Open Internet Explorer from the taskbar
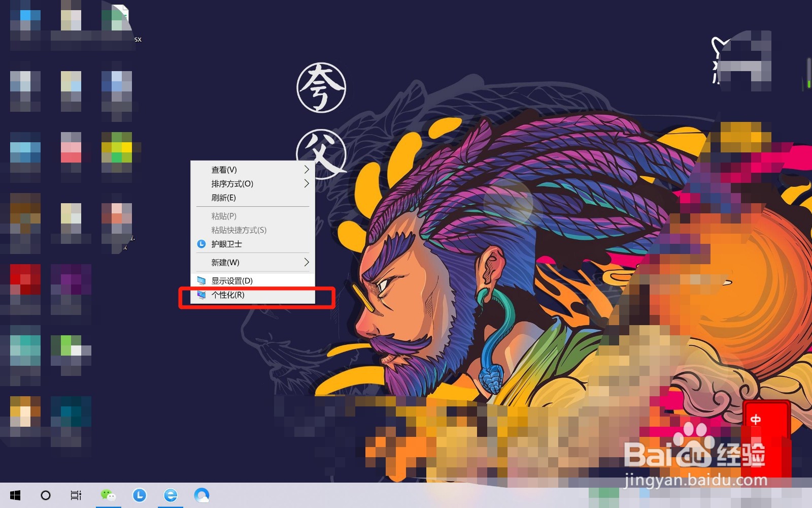Viewport: 812px width, 508px height. [171, 495]
